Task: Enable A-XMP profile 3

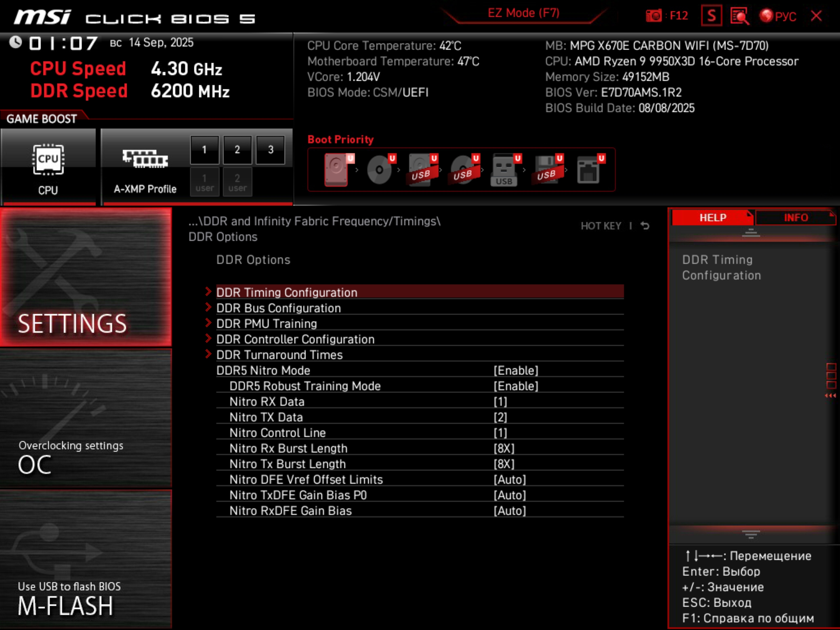Action: [x=270, y=150]
